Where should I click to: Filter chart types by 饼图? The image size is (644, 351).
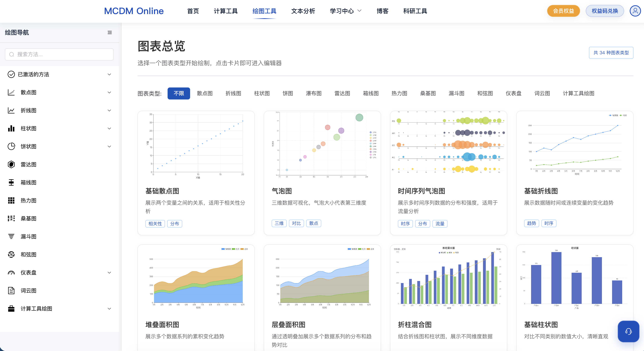tap(288, 93)
